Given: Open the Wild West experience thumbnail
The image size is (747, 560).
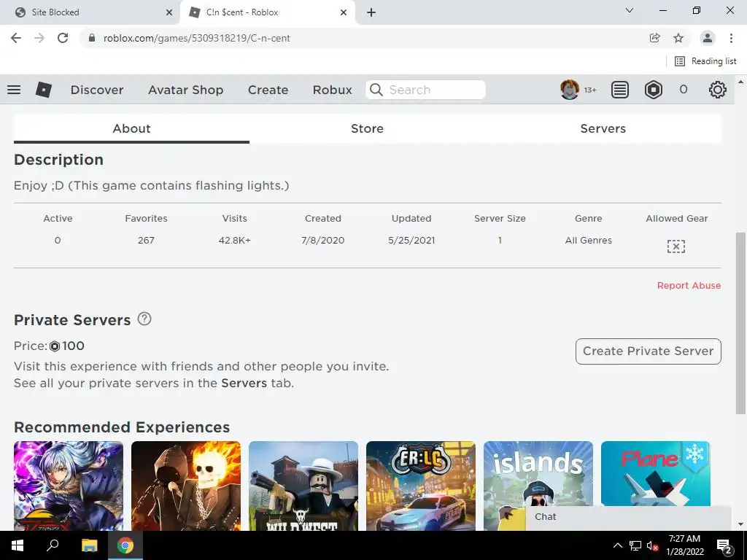Looking at the screenshot, I should tap(303, 486).
